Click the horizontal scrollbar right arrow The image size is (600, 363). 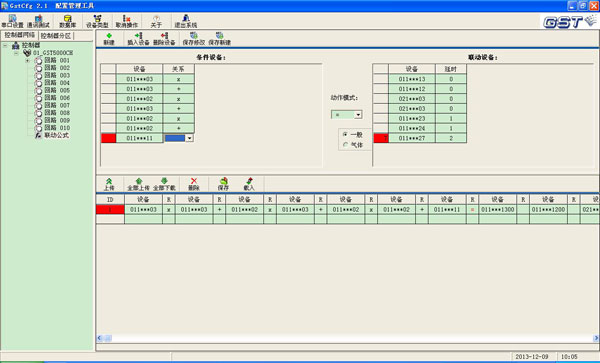pyautogui.click(x=596, y=338)
